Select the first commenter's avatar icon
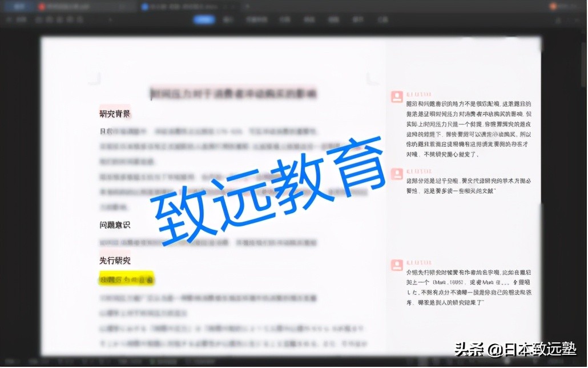This screenshot has width=588, height=368. pyautogui.click(x=396, y=97)
